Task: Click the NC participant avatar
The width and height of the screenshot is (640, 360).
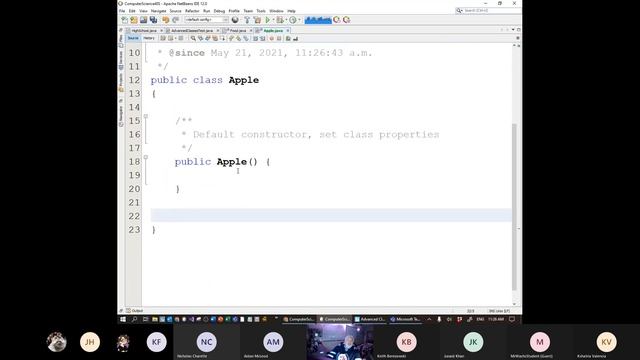Action: (x=207, y=342)
